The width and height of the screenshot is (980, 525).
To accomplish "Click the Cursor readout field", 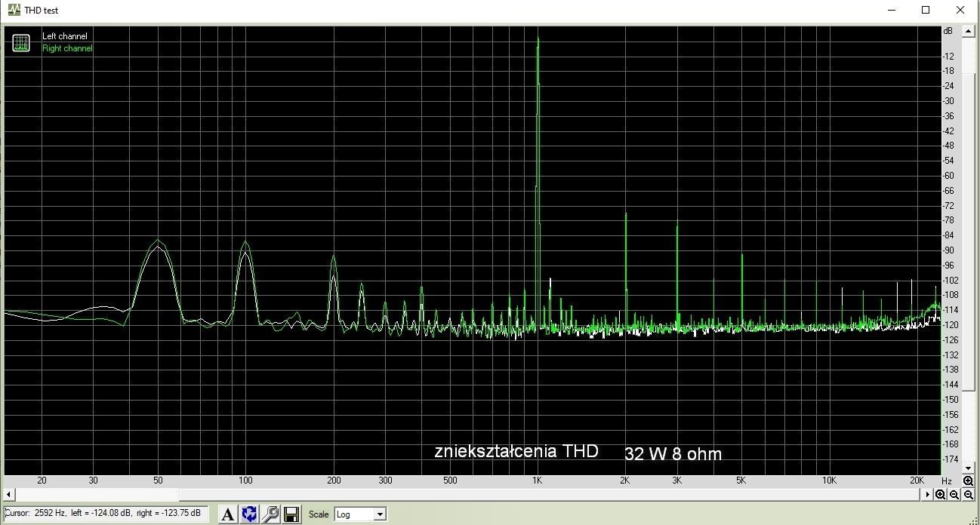I will [104, 514].
